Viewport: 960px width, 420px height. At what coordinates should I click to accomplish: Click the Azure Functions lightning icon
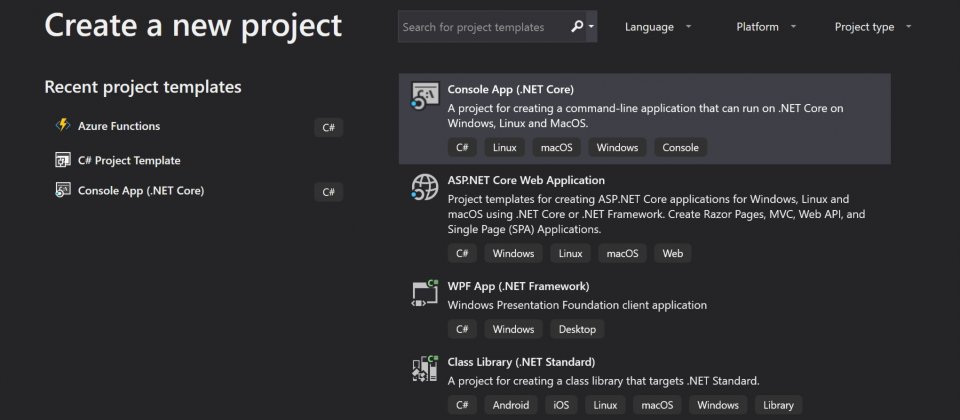point(62,126)
